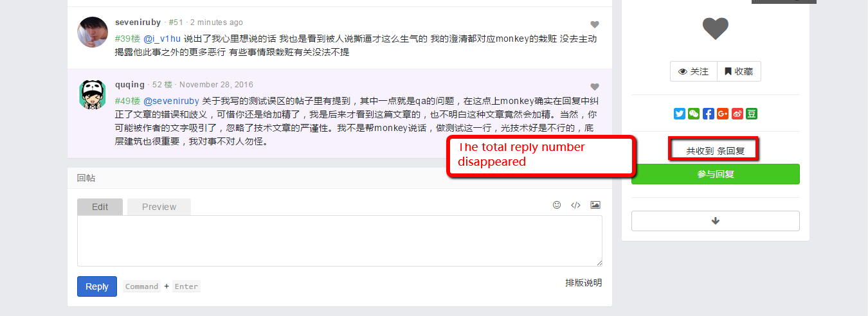
Task: Like seveniruby's reply with the heart icon
Action: click(595, 25)
